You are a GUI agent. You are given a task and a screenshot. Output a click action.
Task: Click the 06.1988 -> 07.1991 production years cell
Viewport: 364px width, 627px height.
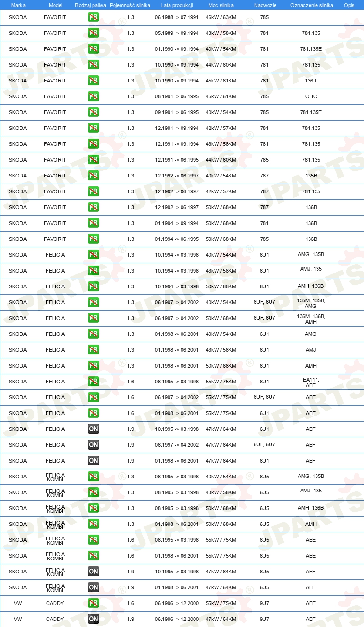coord(177,18)
